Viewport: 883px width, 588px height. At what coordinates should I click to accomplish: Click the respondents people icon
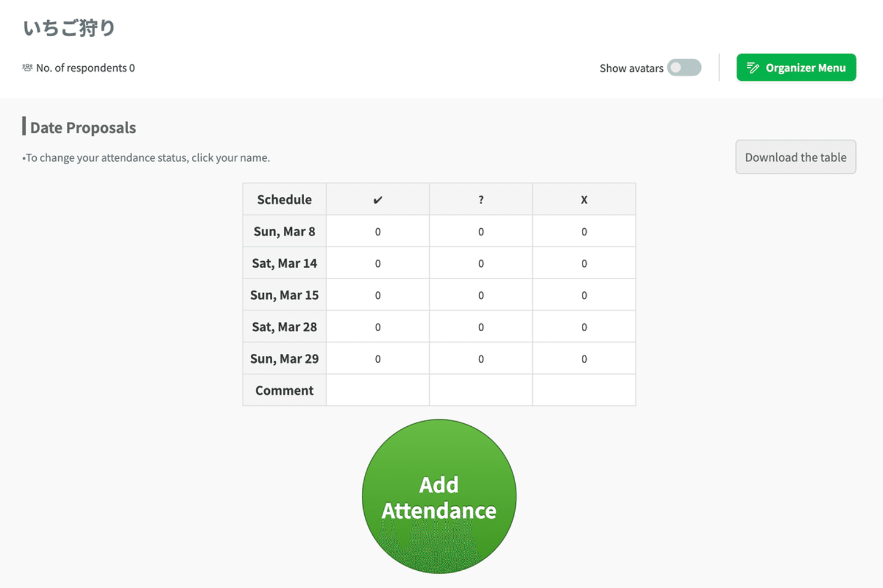click(27, 67)
